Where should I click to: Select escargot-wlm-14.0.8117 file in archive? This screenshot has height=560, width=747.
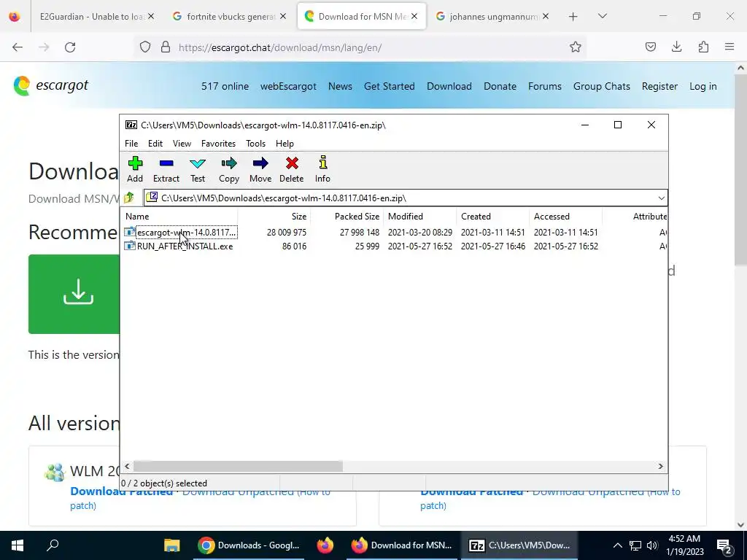click(x=181, y=233)
